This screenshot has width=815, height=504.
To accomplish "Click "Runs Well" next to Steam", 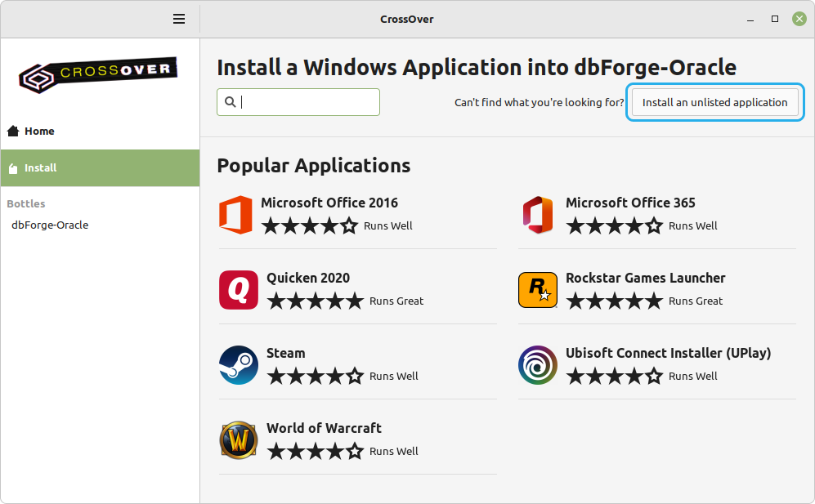I will point(394,377).
